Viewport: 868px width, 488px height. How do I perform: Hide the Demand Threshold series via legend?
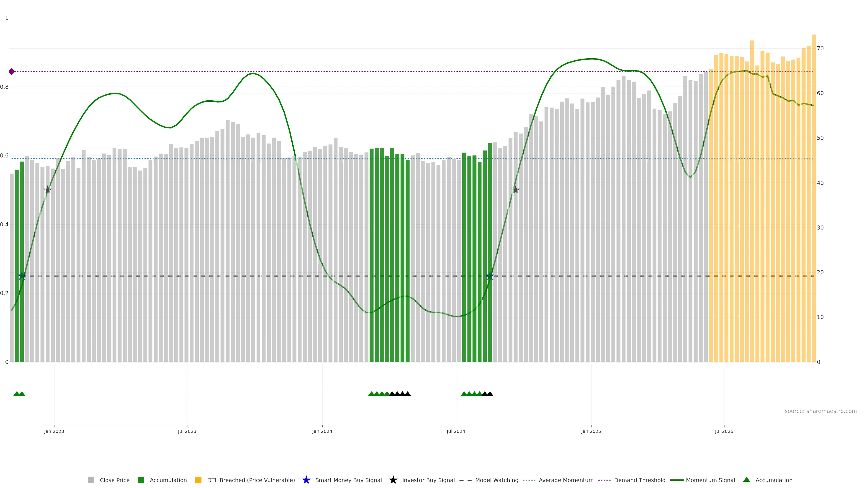(x=639, y=480)
